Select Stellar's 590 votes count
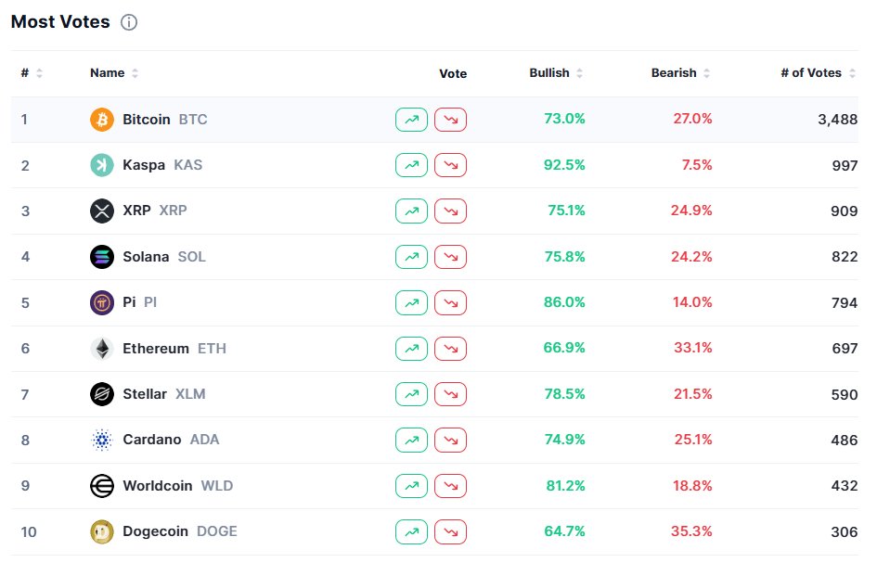This screenshot has width=890, height=588. pos(845,395)
